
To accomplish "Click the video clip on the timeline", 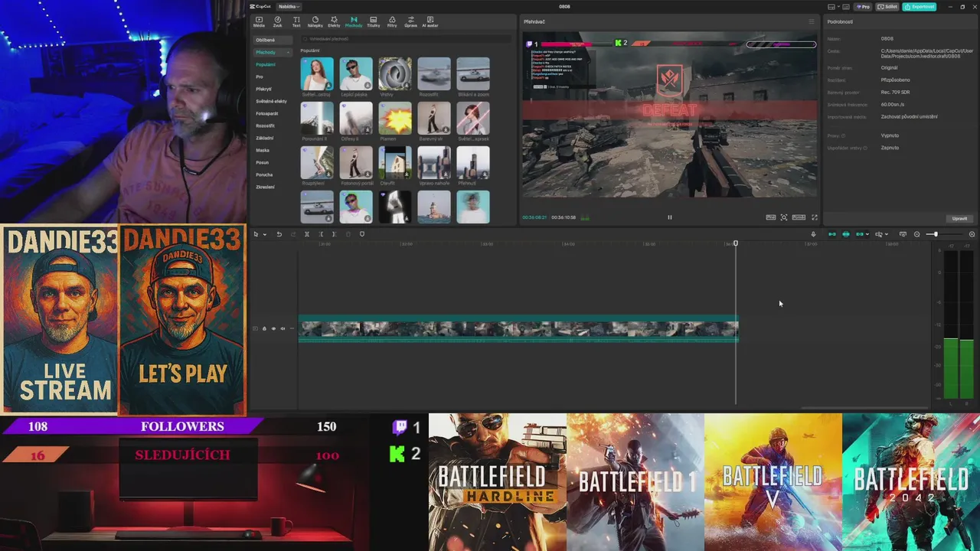I will click(x=518, y=329).
